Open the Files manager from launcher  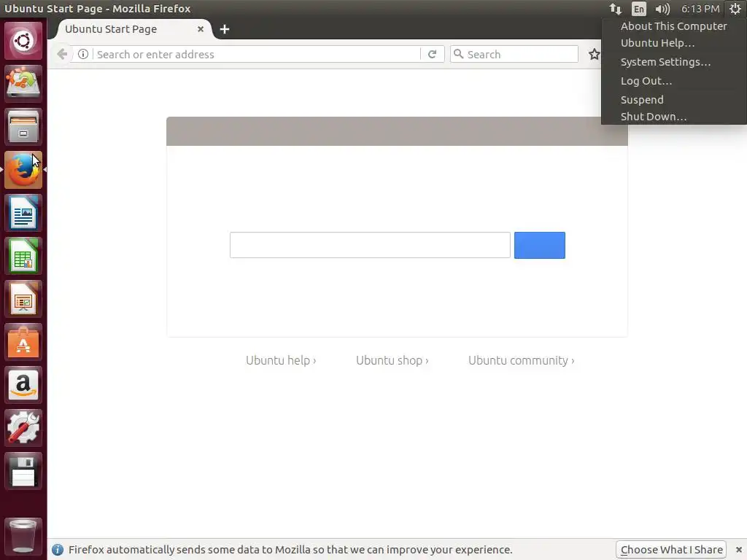[23, 127]
